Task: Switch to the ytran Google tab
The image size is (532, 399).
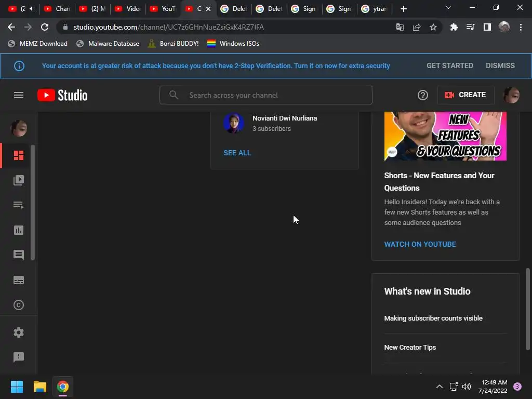Action: pyautogui.click(x=375, y=9)
